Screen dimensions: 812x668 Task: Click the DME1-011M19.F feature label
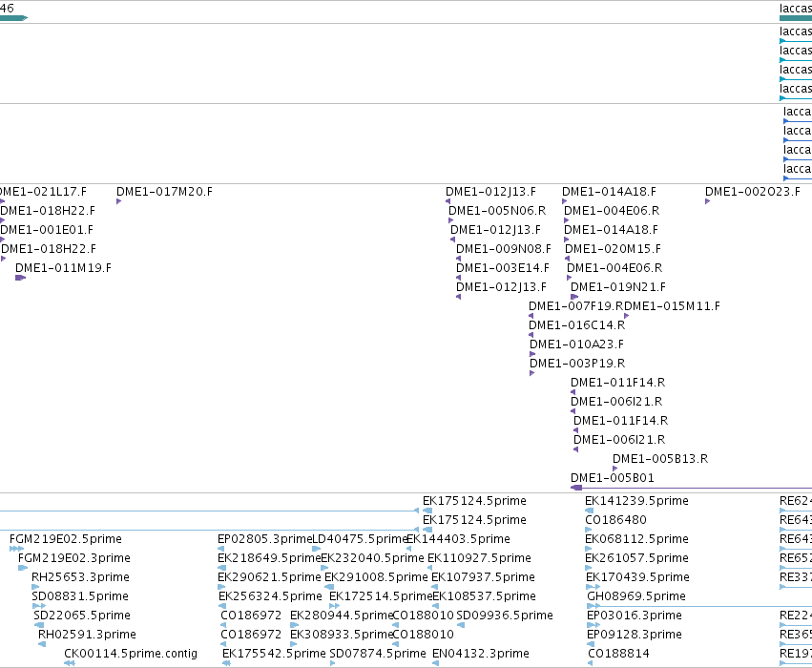tap(63, 268)
